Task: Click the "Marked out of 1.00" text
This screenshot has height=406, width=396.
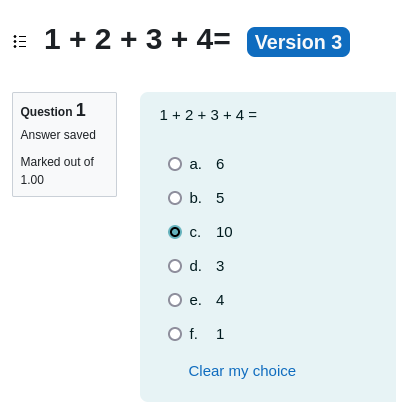Action: point(57,171)
